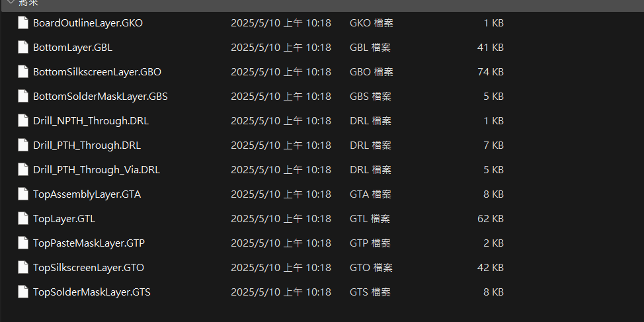Click the BottomLayer.GBL file icon

pos(23,47)
